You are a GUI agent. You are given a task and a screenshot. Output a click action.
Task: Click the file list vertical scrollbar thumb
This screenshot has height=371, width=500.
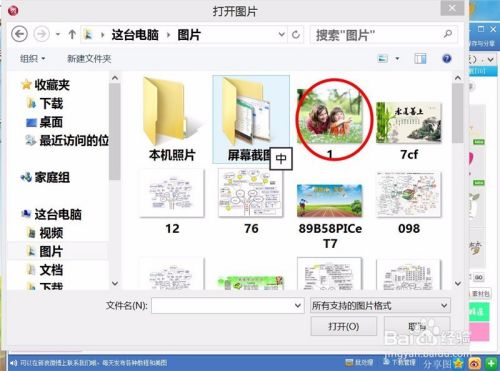[x=458, y=113]
